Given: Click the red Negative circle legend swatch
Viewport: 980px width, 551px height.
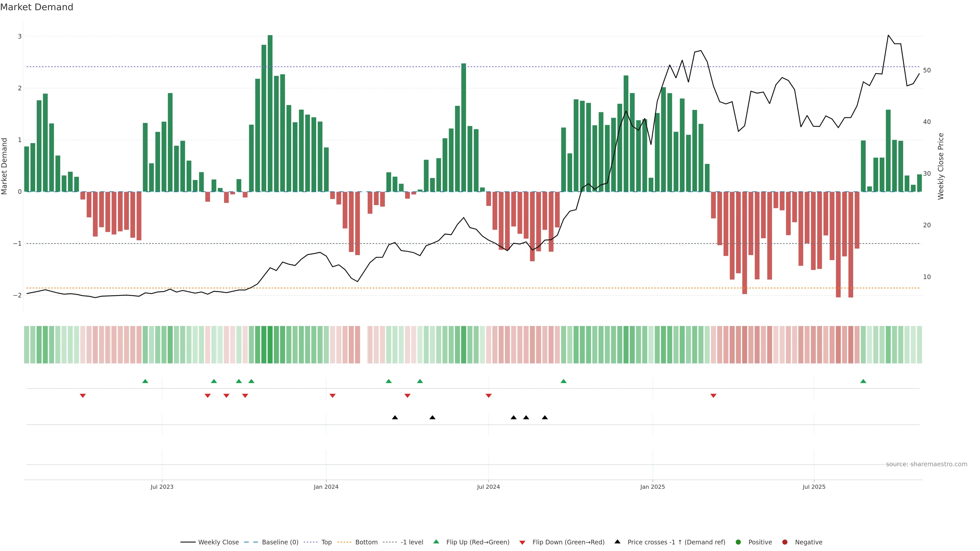Looking at the screenshot, I should (x=785, y=542).
